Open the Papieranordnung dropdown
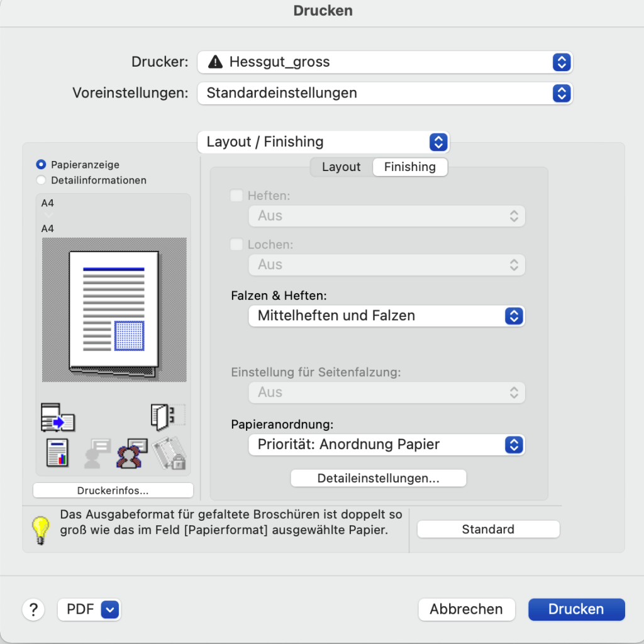 386,445
